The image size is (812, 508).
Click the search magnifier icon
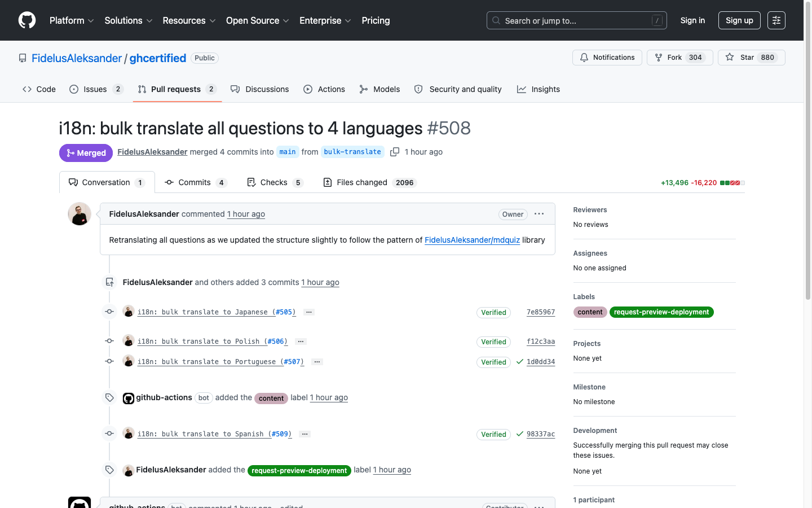tap(496, 20)
